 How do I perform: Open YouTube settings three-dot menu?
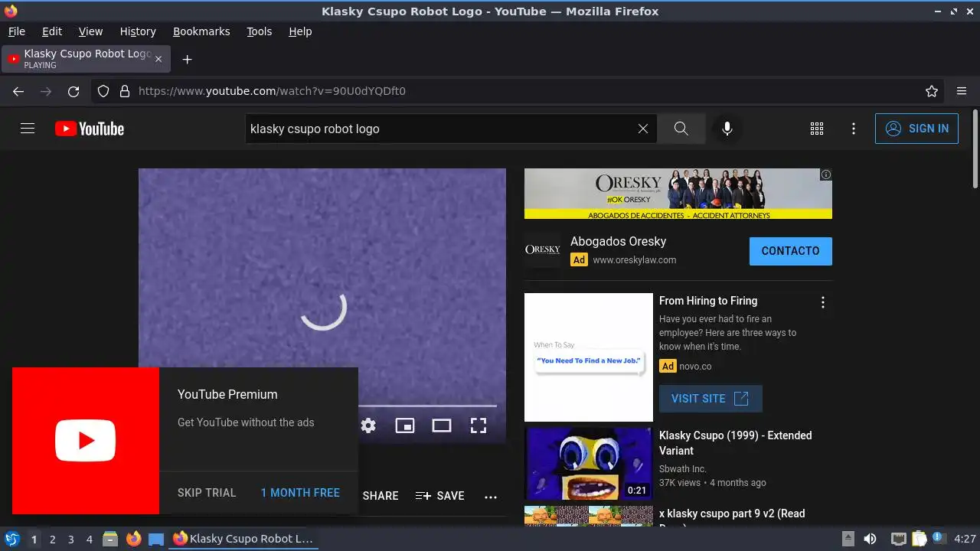[854, 129]
